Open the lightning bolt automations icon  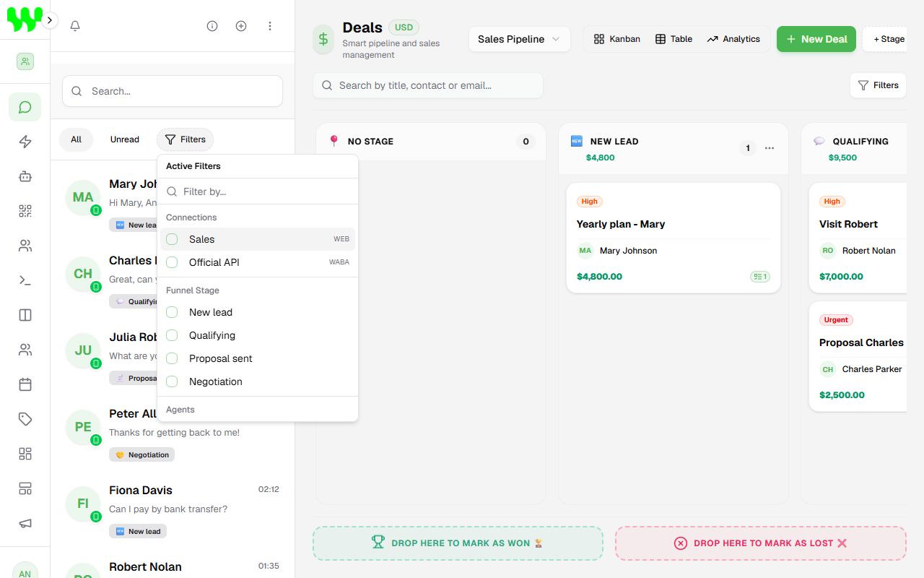(x=25, y=142)
